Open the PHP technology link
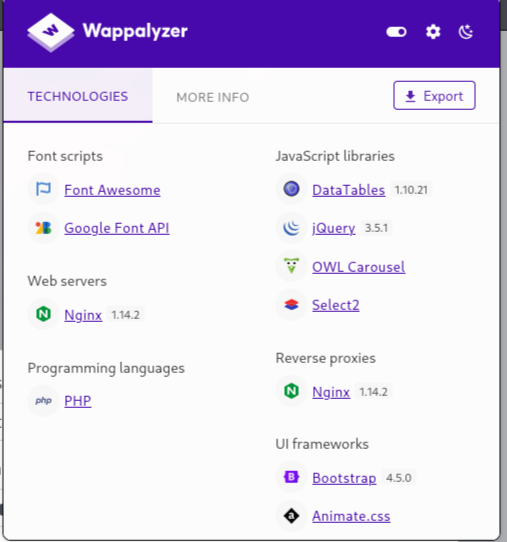The image size is (507, 542). (78, 401)
